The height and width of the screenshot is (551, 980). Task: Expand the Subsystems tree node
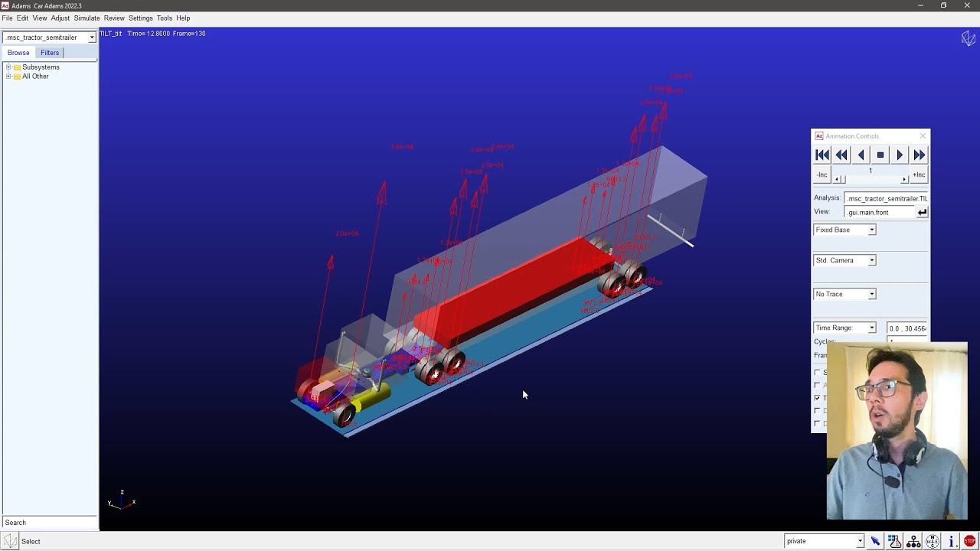(8, 67)
